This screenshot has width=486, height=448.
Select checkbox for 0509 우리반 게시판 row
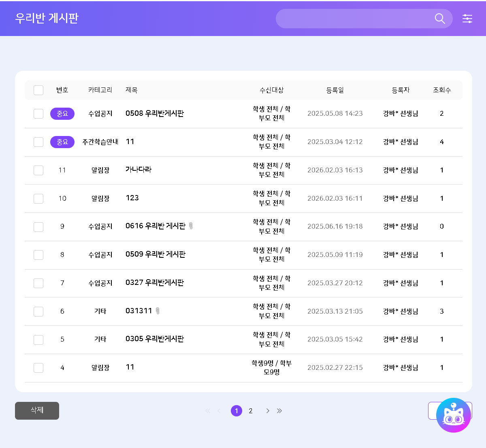coord(38,255)
